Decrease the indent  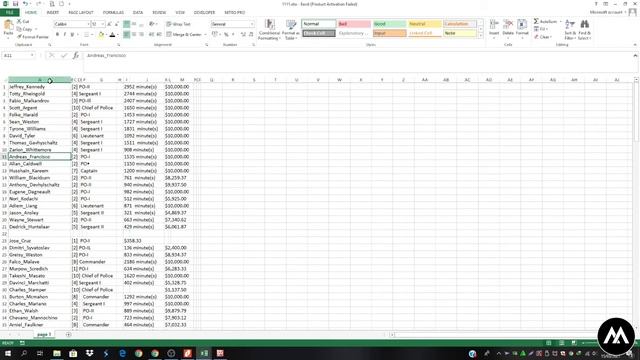pyautogui.click(x=151, y=35)
